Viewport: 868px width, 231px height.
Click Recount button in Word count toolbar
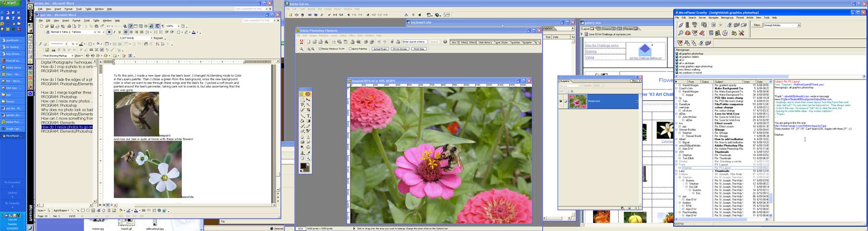(x=158, y=38)
